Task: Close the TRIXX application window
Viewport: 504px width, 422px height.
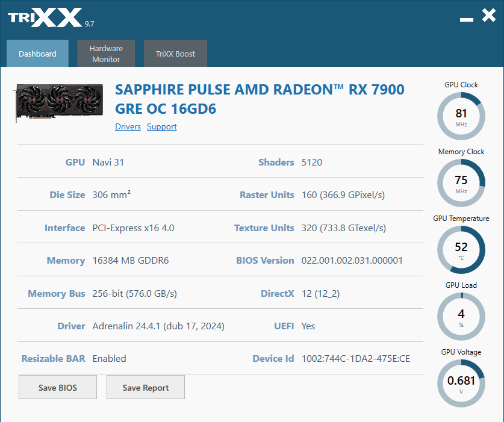Action: coord(489,15)
